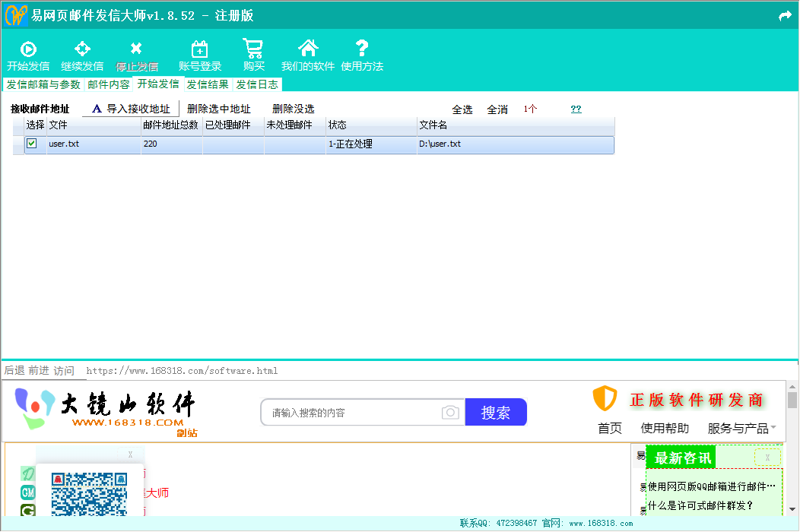Screen dimensions: 800x532
Task: Click the 最新咨讯 green header
Action: [x=681, y=458]
